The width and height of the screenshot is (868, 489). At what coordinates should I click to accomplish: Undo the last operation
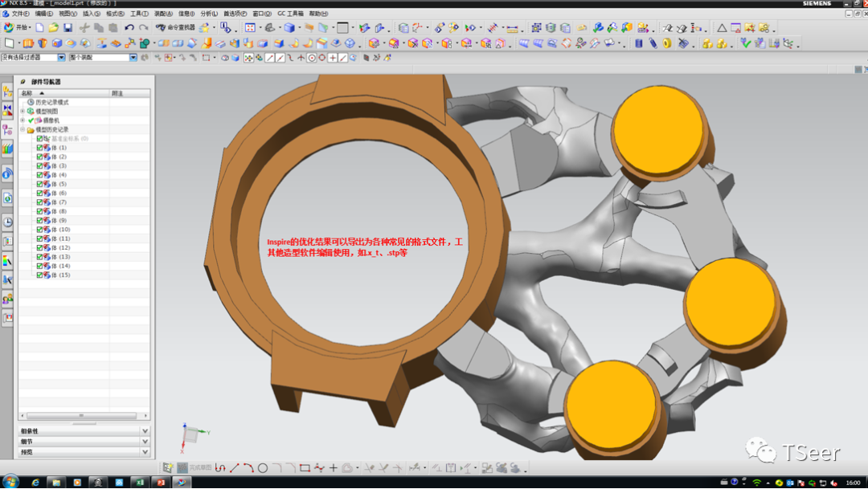click(x=129, y=29)
